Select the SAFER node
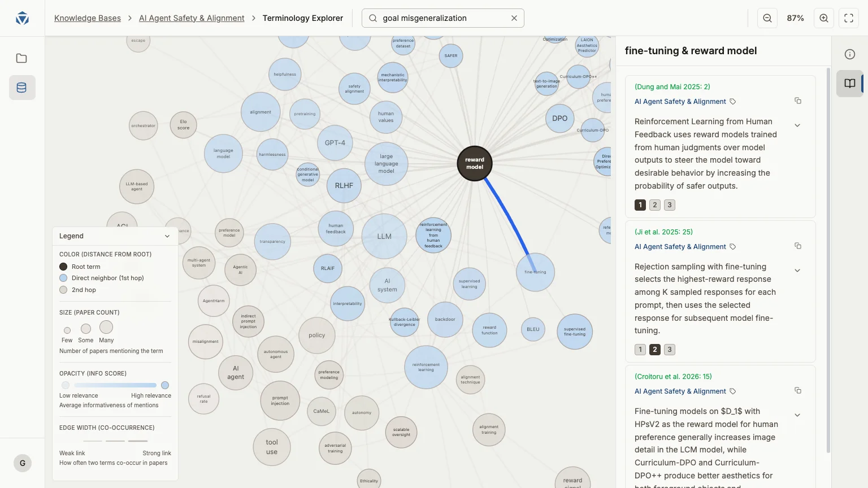868x488 pixels. [x=451, y=55]
